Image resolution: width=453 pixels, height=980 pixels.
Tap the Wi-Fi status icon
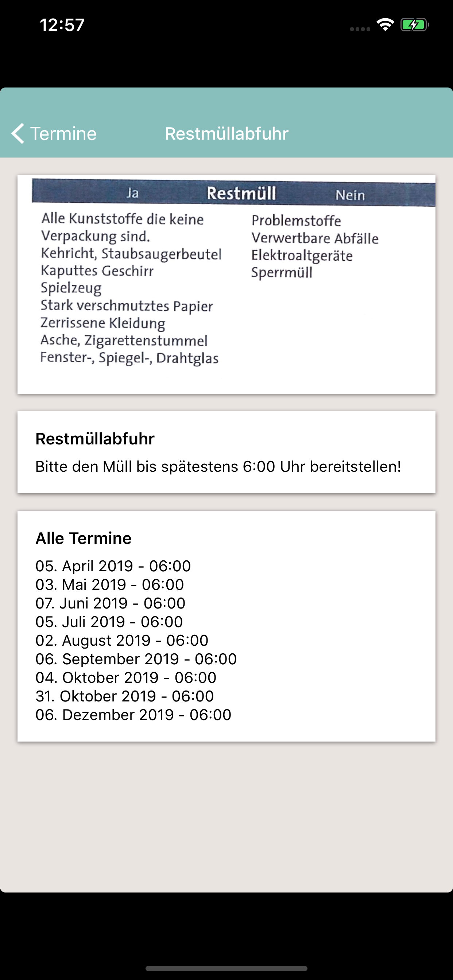[x=385, y=25]
